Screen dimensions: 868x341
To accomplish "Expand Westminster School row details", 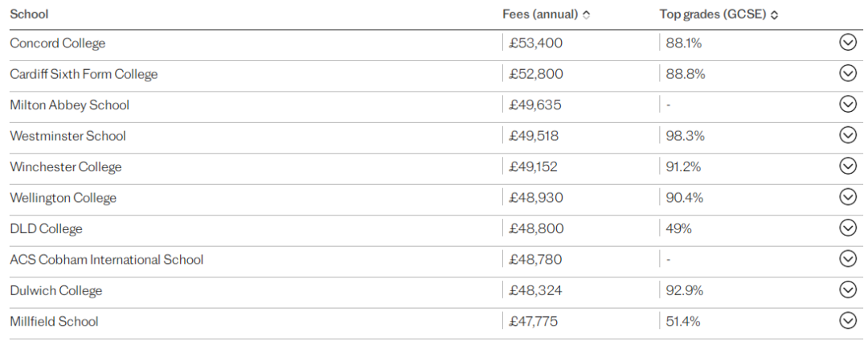I will tap(848, 135).
